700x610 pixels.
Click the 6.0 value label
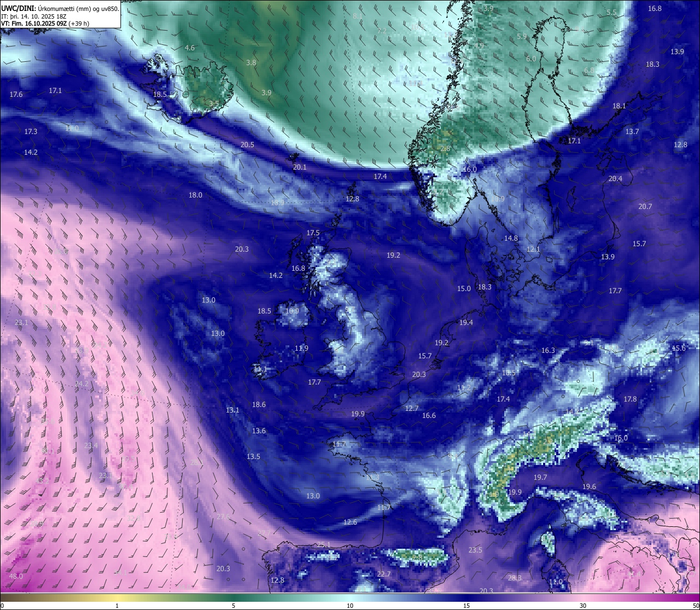coord(531,59)
